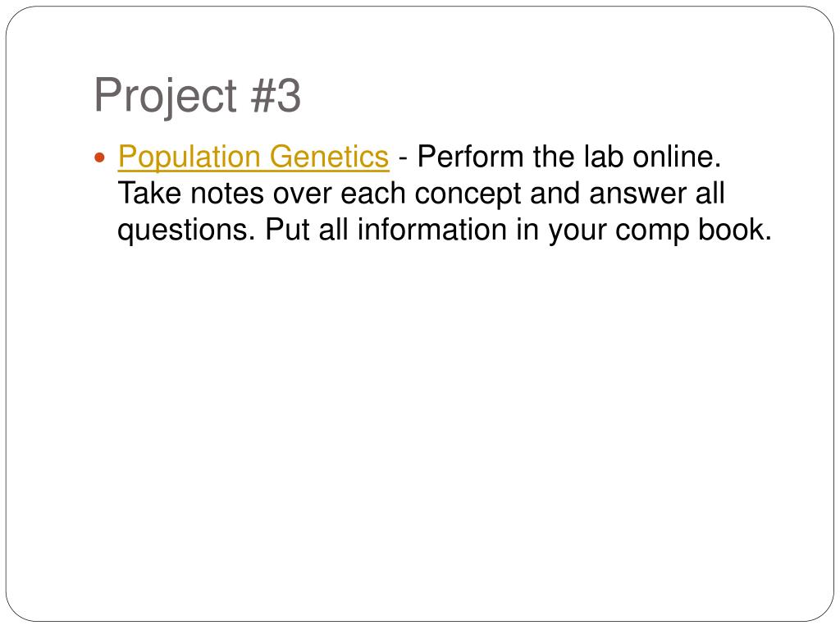Click the word Genetics in the link
This screenshot has height=630, width=840.
(329, 157)
